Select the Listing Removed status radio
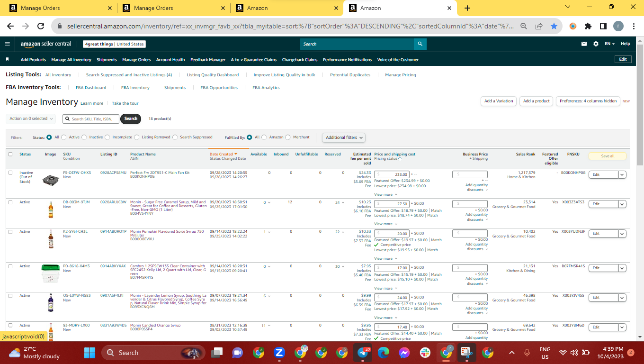This screenshot has height=364, width=644. tap(137, 137)
